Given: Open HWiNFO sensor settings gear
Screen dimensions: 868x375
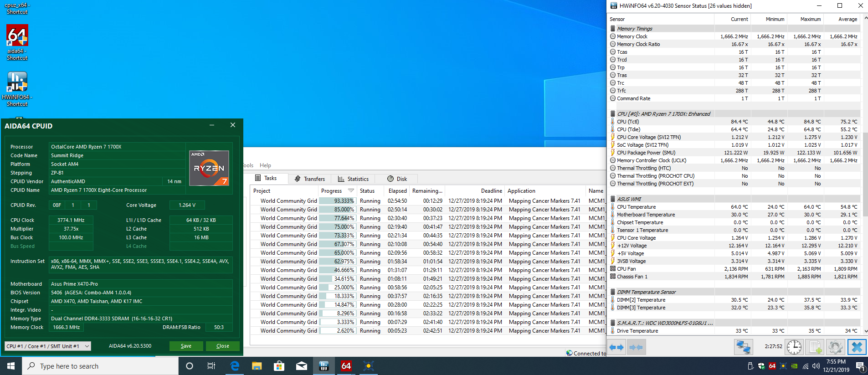Looking at the screenshot, I should 836,347.
